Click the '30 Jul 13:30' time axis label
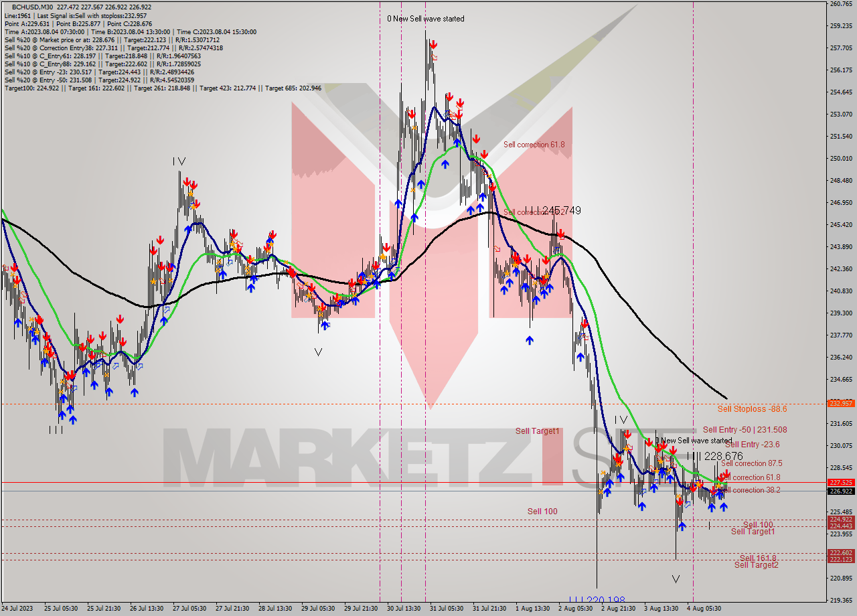Screen dimensions: 857x616 (x=404, y=609)
